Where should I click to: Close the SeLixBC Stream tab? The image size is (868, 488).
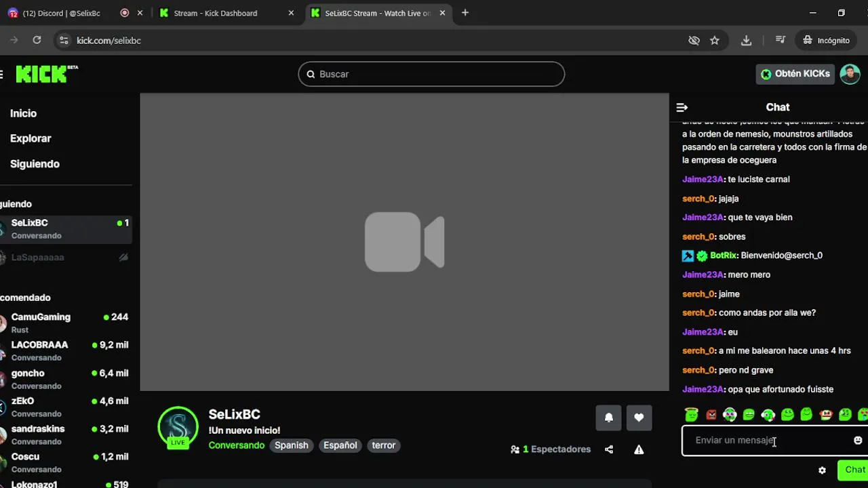tap(443, 13)
